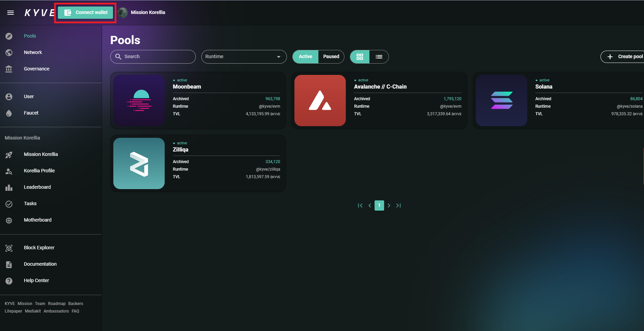Click the Zilliqa pool title
This screenshot has height=331, width=644.
(180, 149)
